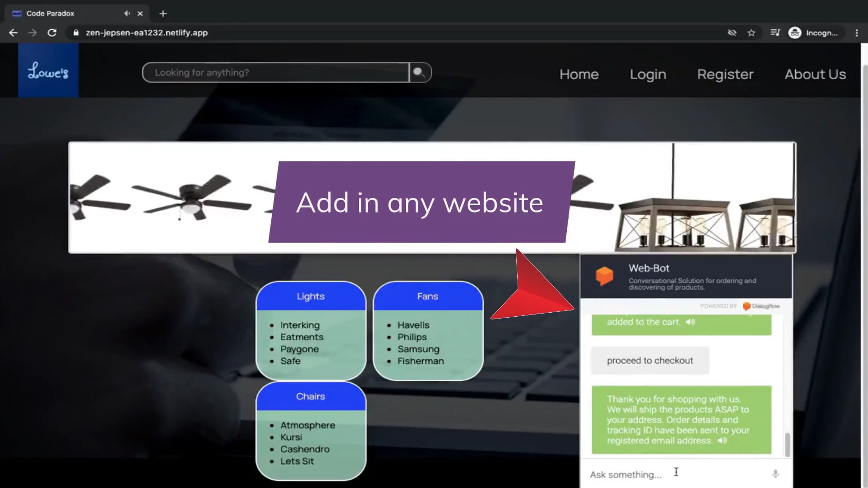Image resolution: width=868 pixels, height=488 pixels.
Task: Click the magnifying glass search button
Action: click(420, 72)
